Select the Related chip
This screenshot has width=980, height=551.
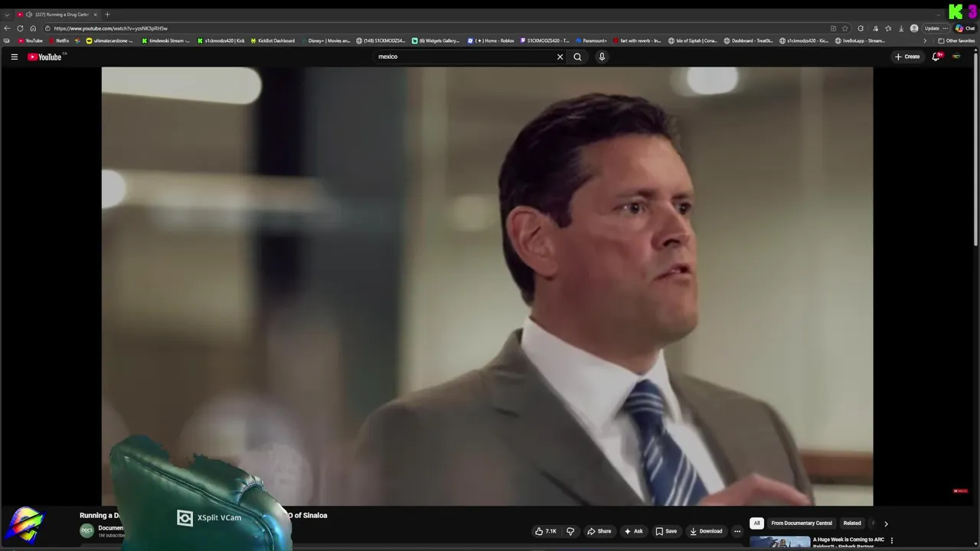click(x=852, y=523)
